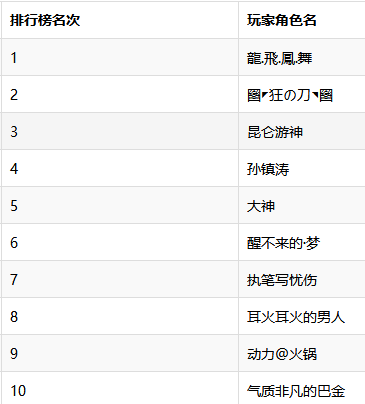This screenshot has width=365, height=404.
Task: Select the rank 8 cell
Action: 120,316
